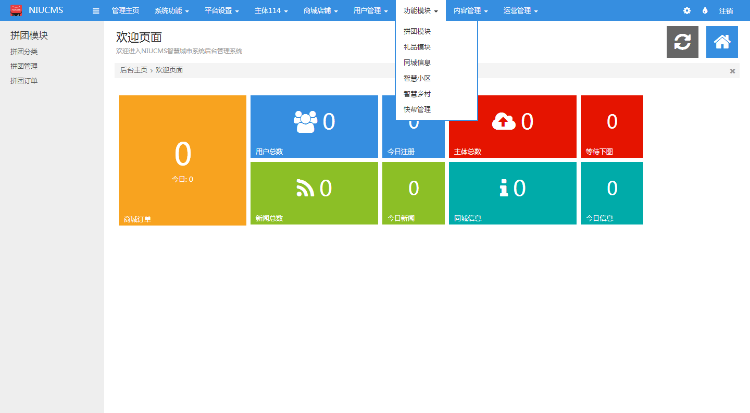
Task: Click the NIUCMS logo icon
Action: point(16,10)
